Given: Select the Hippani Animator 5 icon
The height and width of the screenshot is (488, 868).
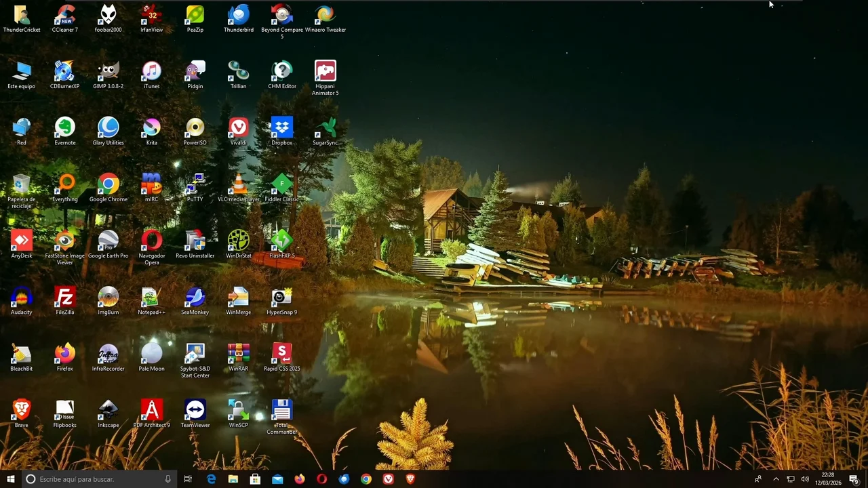Looking at the screenshot, I should (x=325, y=72).
